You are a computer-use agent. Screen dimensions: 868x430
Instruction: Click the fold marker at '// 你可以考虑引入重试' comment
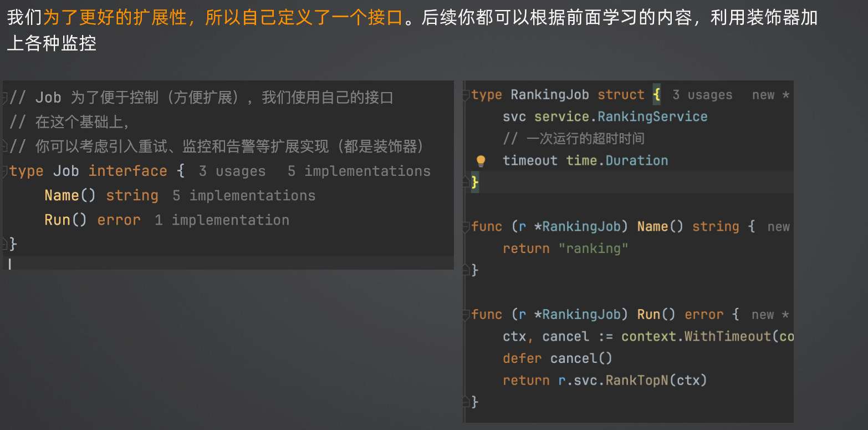(5, 146)
